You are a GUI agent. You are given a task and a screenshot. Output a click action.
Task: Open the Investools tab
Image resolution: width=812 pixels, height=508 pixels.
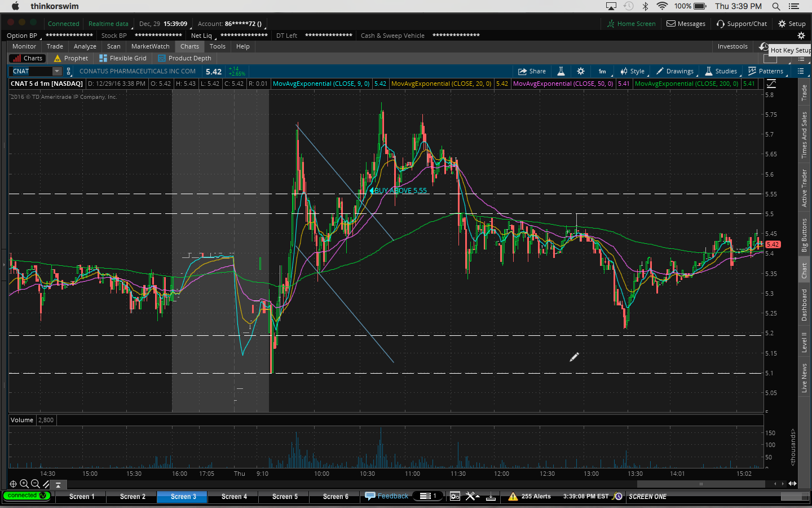click(x=732, y=46)
